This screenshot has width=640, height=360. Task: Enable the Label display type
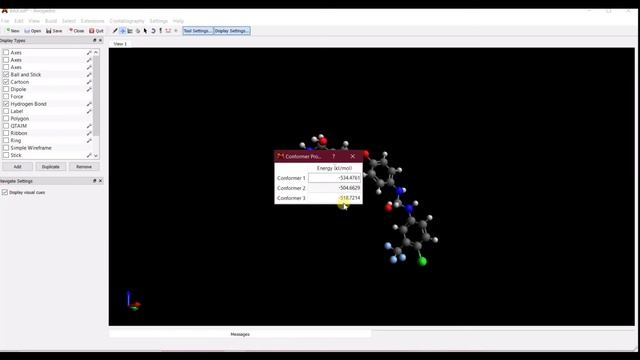point(6,111)
